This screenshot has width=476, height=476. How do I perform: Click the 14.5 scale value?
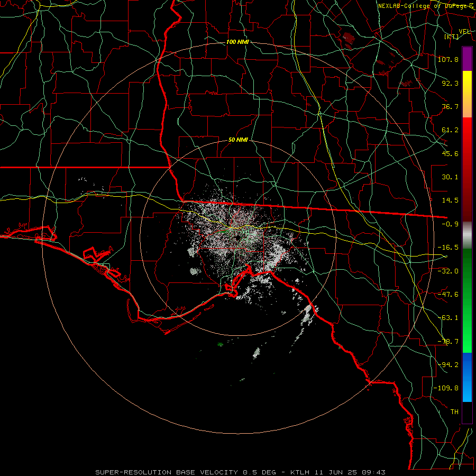tap(450, 200)
